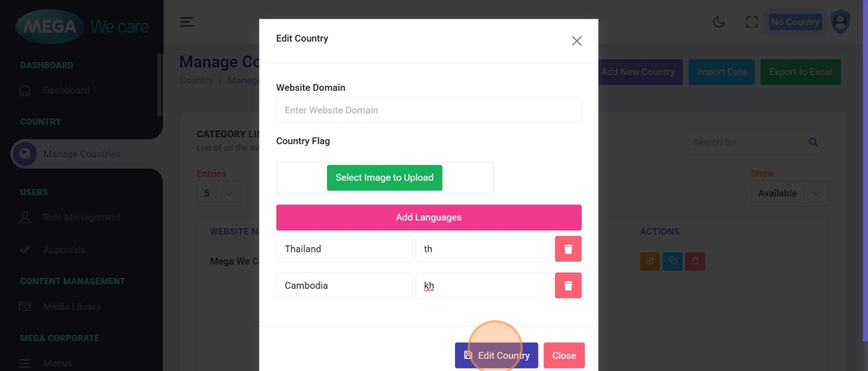This screenshot has width=868, height=371.
Task: Delete the Cambodia language row
Action: 568,286
